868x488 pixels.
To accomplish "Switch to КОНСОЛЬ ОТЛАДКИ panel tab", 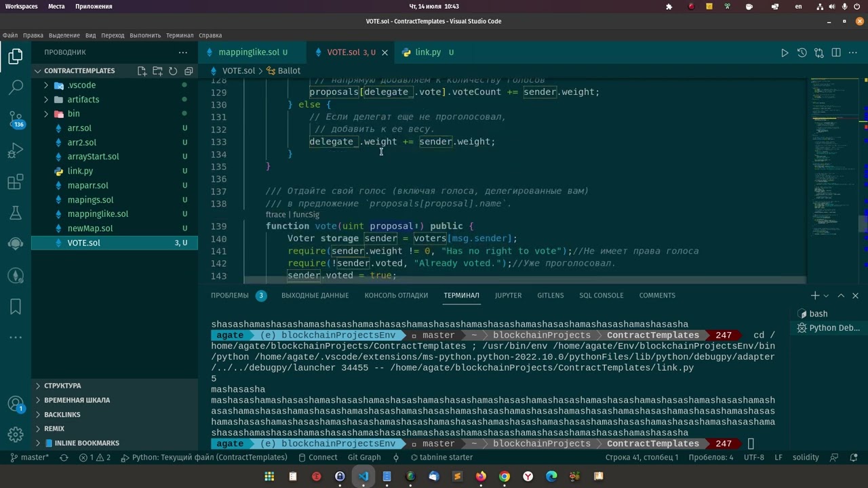I will [396, 296].
